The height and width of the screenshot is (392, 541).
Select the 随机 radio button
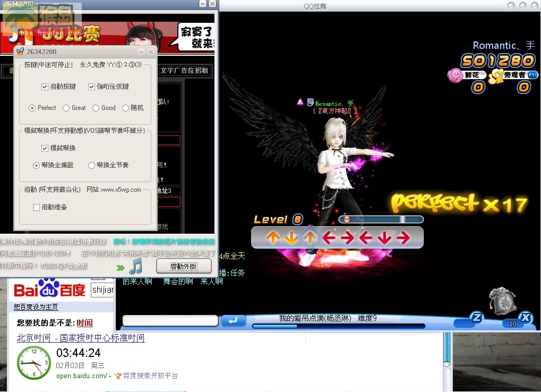126,108
